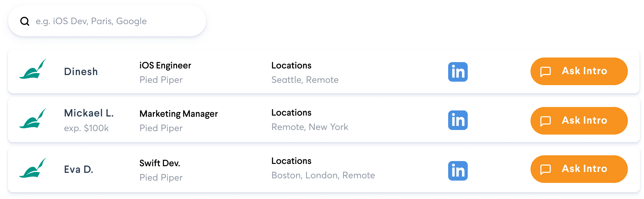Open Mickael L.'s LinkedIn icon
The image size is (644, 199).
coord(458,120)
